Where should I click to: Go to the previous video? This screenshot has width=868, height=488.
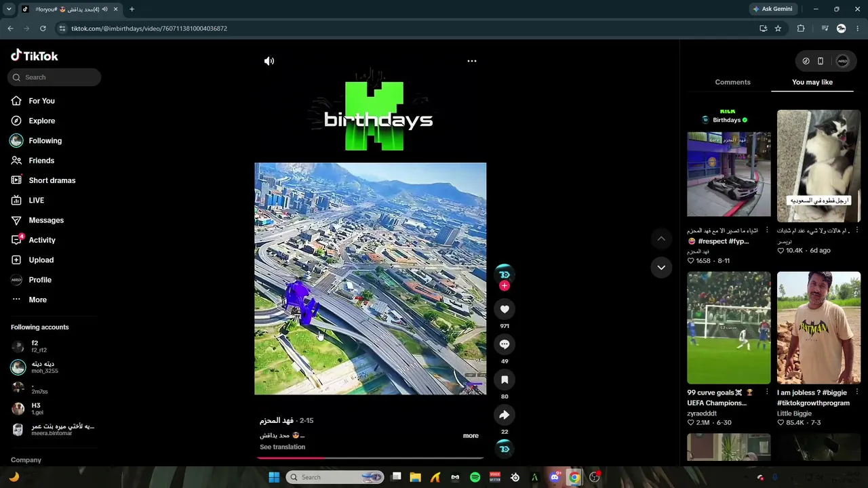click(x=661, y=239)
